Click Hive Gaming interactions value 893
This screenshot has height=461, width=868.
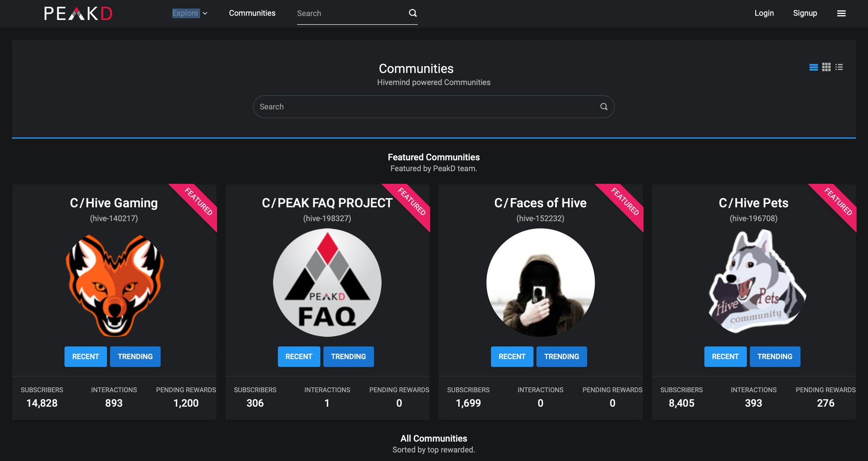[x=114, y=403]
